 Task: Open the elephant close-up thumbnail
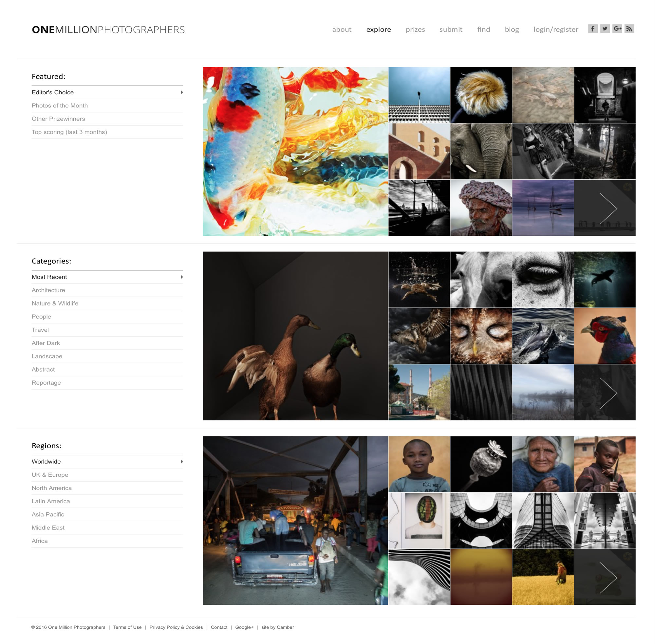point(481,151)
